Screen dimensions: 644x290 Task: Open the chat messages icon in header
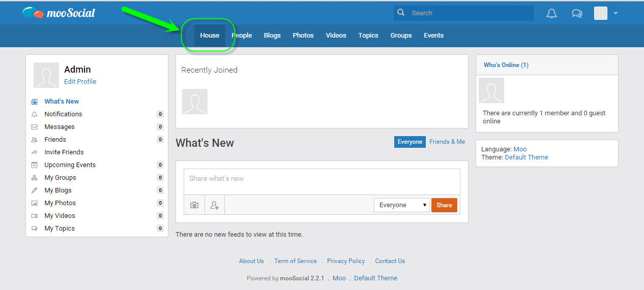[x=577, y=14]
